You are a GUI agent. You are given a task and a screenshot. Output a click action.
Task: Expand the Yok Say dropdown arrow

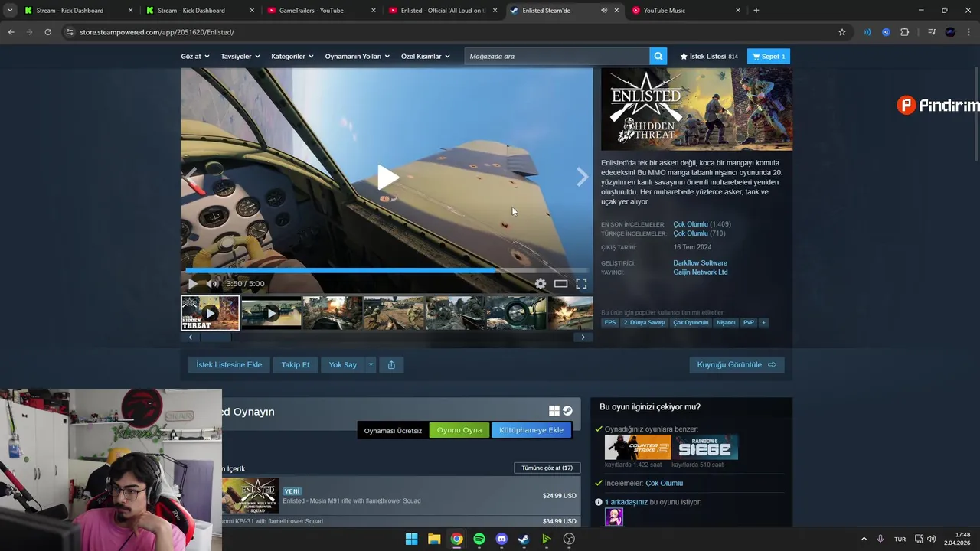tap(371, 364)
